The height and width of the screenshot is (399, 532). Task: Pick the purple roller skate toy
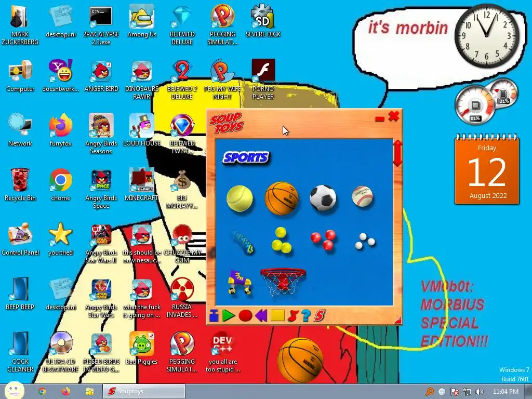coord(240,282)
